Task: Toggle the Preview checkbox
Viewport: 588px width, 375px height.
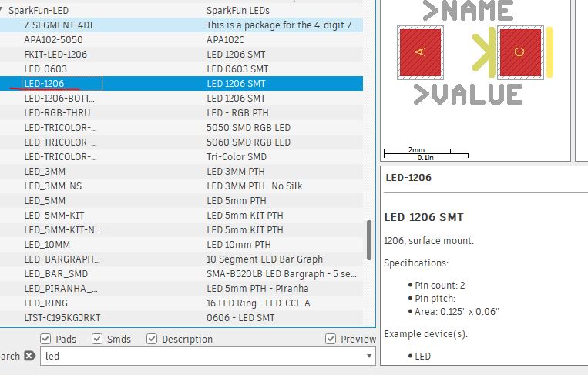Action: tap(331, 339)
